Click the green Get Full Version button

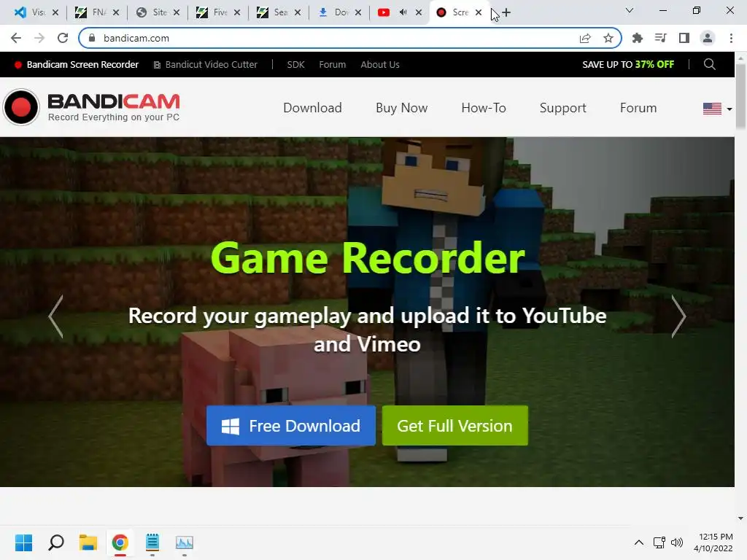455,426
